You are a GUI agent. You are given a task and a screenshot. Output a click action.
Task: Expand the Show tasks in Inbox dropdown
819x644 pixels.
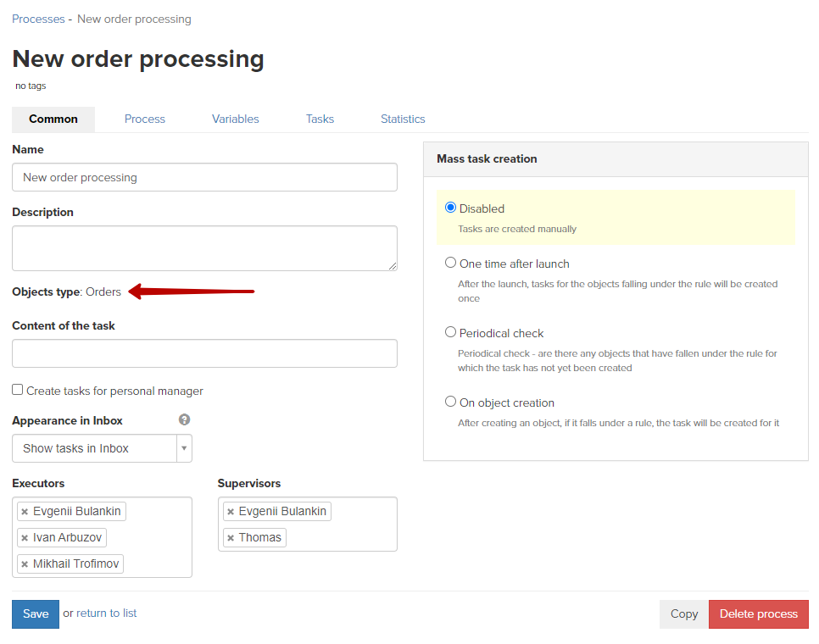102,448
